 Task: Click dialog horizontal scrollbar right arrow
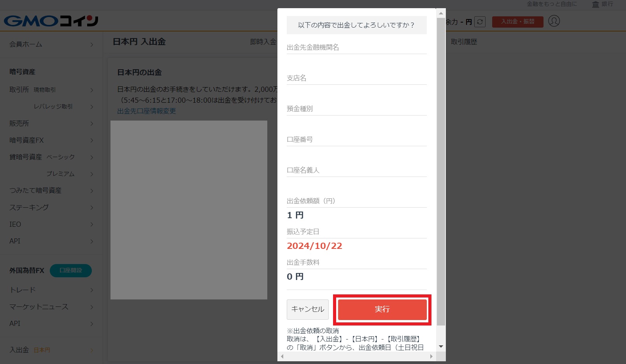click(x=431, y=356)
